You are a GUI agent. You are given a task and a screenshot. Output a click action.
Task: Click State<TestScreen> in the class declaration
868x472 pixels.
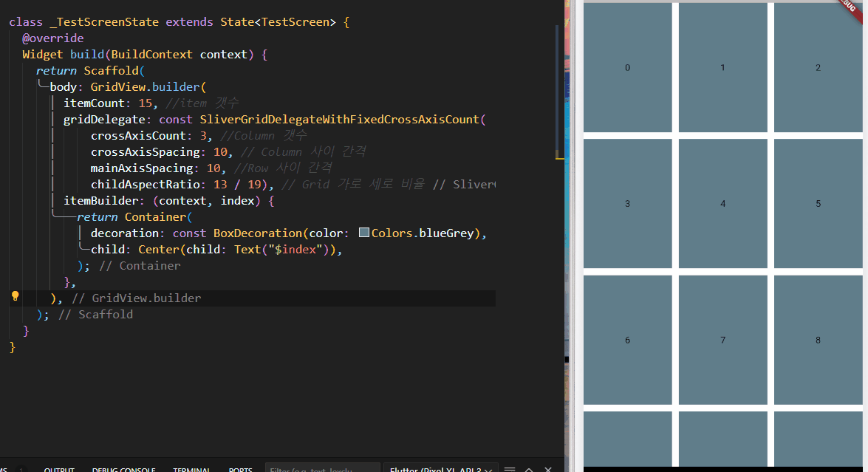click(x=278, y=22)
